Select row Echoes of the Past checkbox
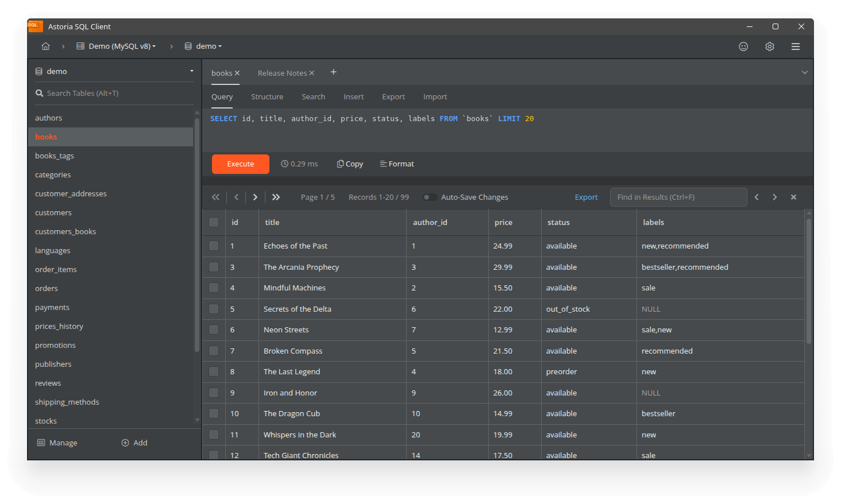Screen dimensions: 841x504 214,246
